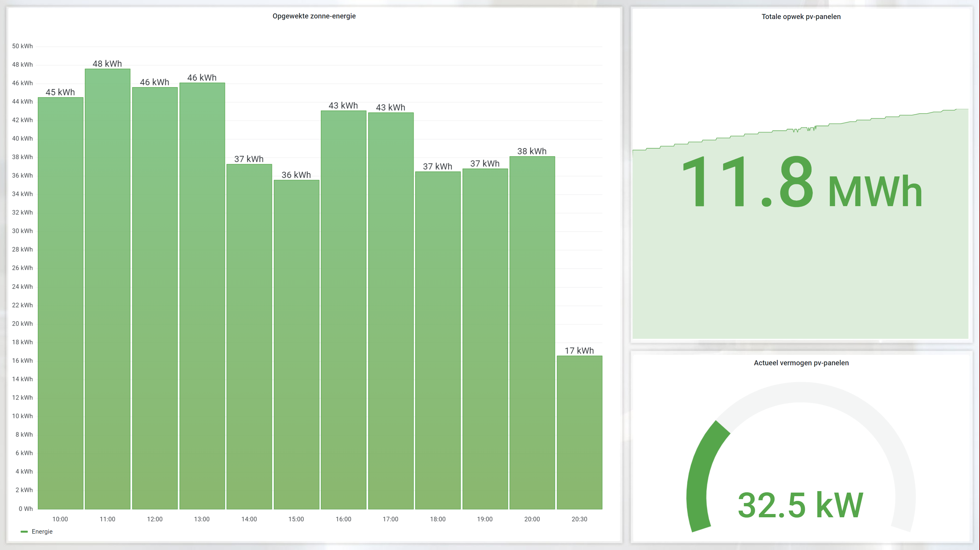
Task: Open the Actueel vermogen pv-panelen panel title
Action: pyautogui.click(x=801, y=363)
